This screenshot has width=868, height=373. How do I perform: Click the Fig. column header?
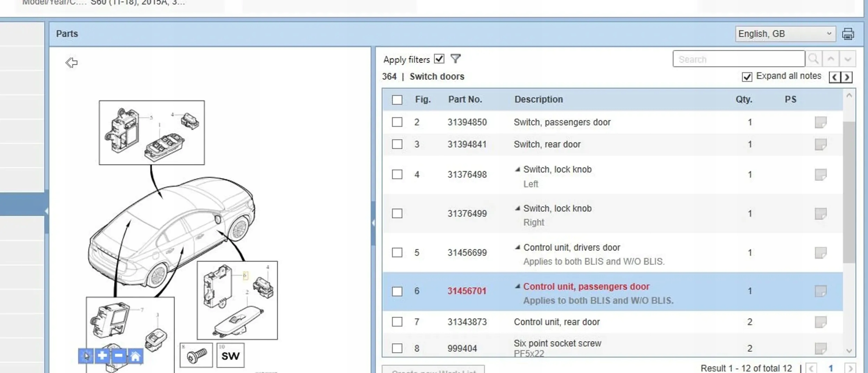click(x=423, y=100)
